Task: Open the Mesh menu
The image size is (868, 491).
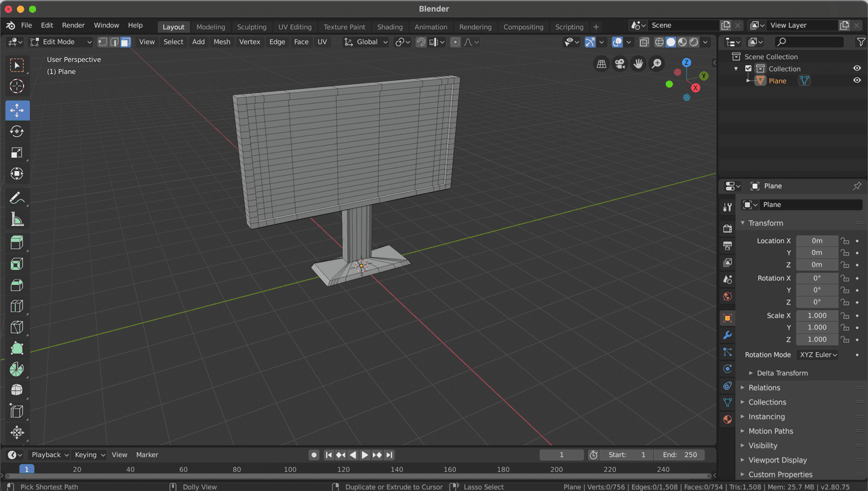Action: coord(222,42)
